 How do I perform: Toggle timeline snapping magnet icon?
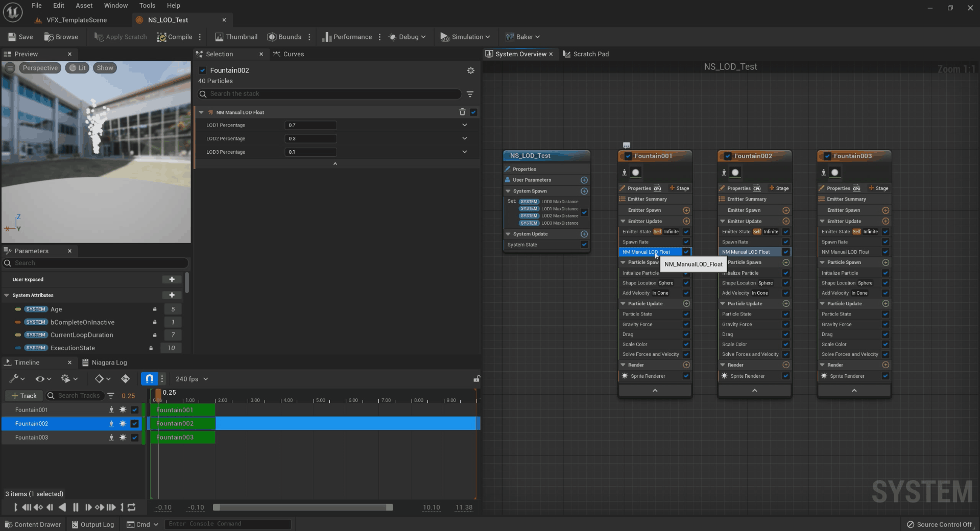(149, 379)
